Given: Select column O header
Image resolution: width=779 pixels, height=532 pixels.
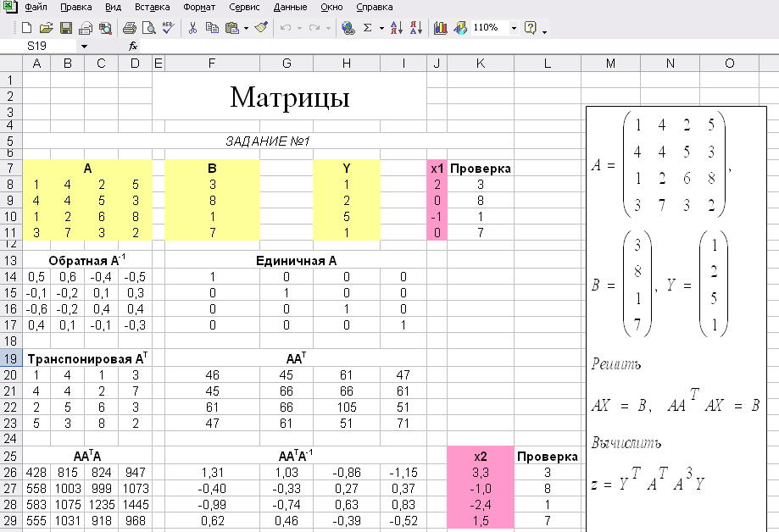Looking at the screenshot, I should tap(729, 63).
